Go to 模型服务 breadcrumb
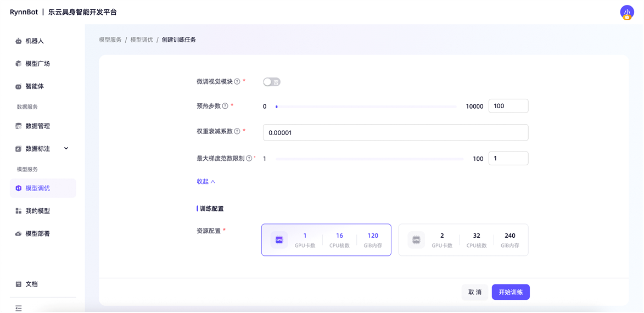The image size is (644, 313). point(110,40)
